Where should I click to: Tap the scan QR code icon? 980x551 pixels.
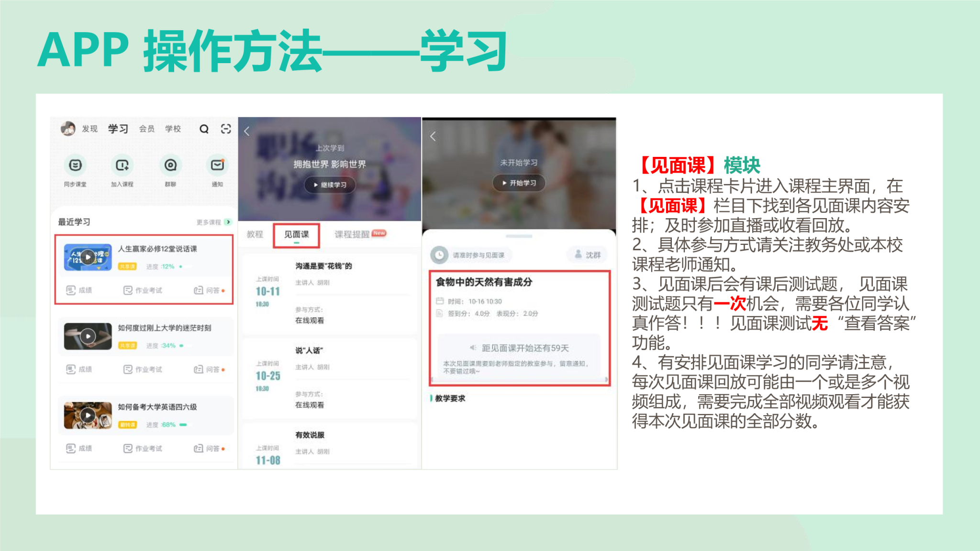226,129
